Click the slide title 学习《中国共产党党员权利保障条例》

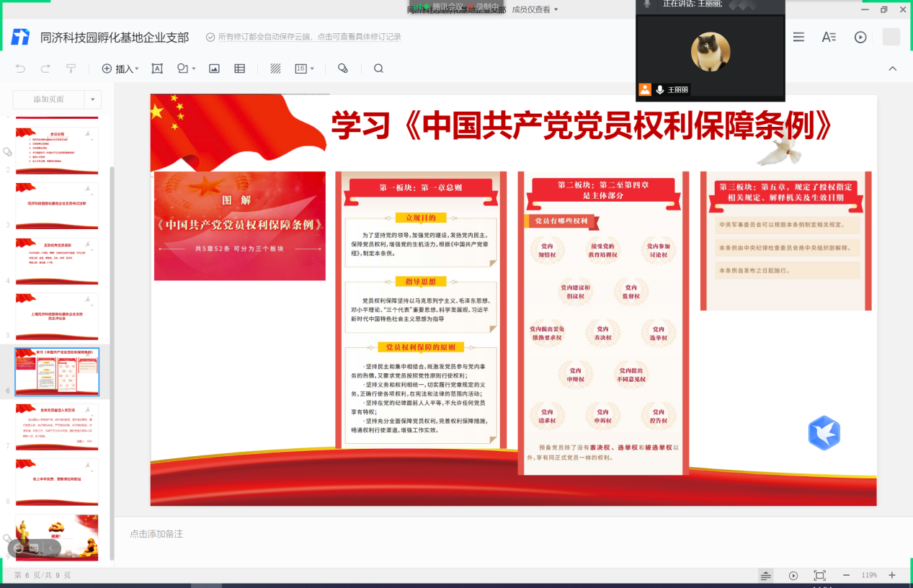(x=582, y=125)
